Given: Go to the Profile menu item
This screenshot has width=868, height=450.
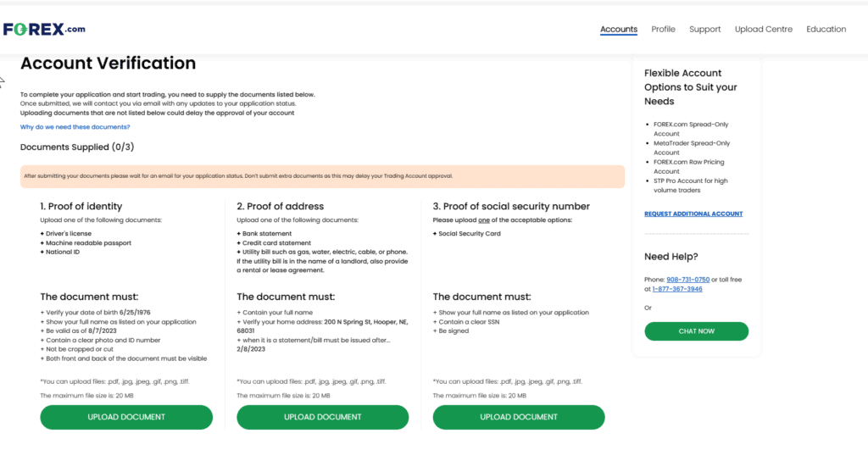Looking at the screenshot, I should pos(663,29).
